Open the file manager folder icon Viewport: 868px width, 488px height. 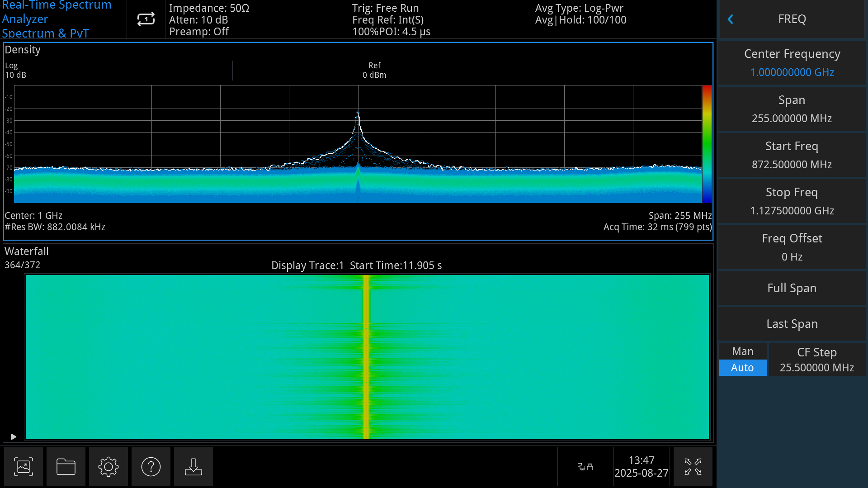tap(66, 466)
